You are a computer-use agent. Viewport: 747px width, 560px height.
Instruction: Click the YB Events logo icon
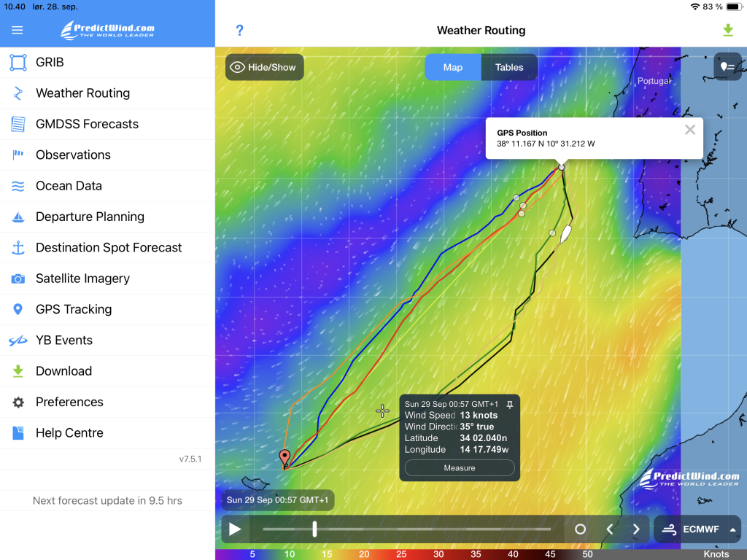tap(18, 341)
